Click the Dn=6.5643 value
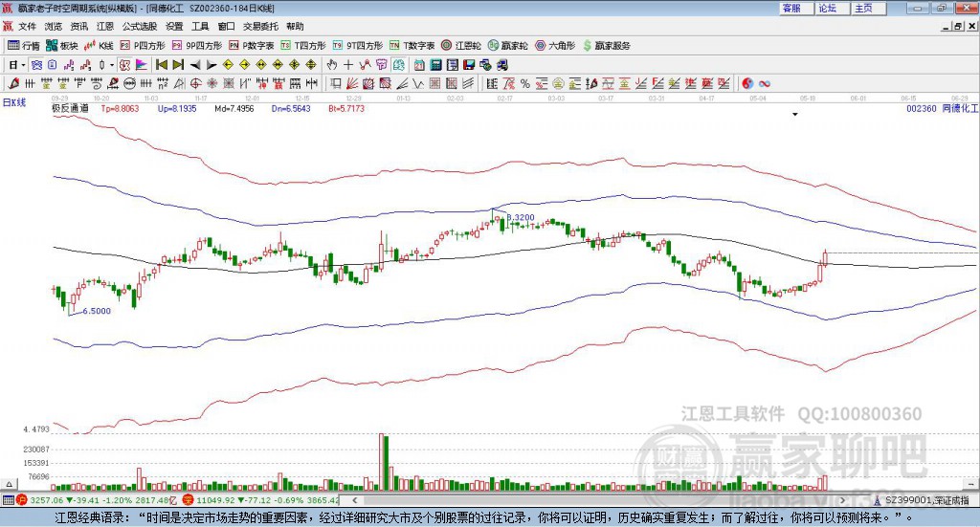Viewport: 980px width, 527px height. [291, 108]
